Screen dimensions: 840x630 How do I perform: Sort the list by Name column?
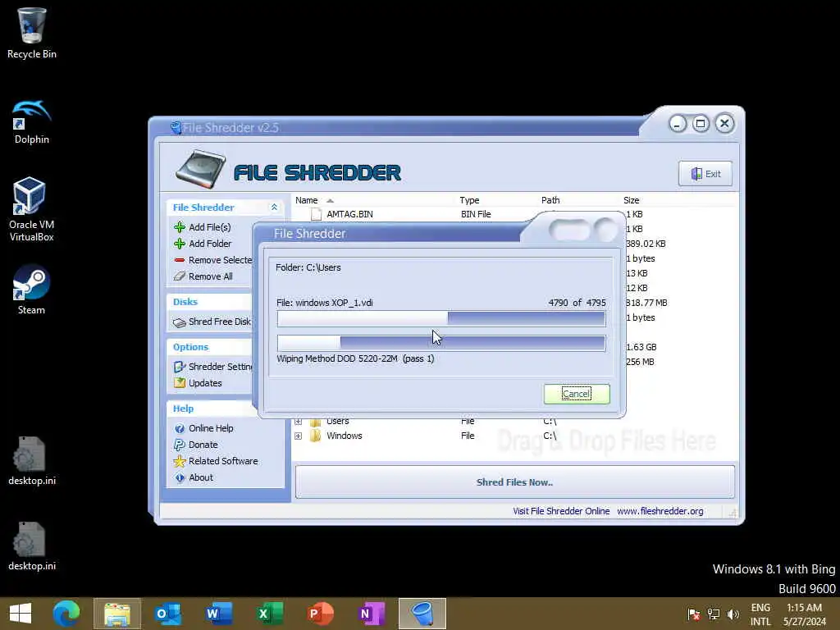pyautogui.click(x=307, y=200)
